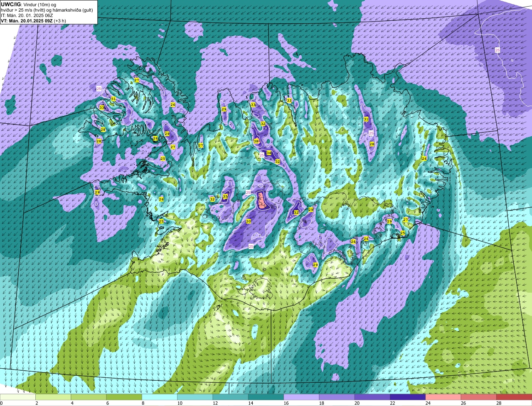Pick the 20–22 m/s violet legend swatch

372,397
